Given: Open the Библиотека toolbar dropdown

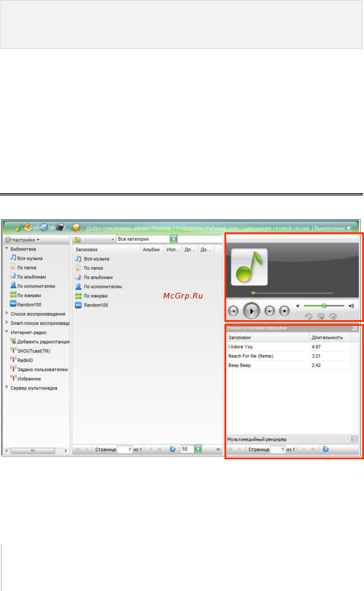Looking at the screenshot, I should [99, 240].
